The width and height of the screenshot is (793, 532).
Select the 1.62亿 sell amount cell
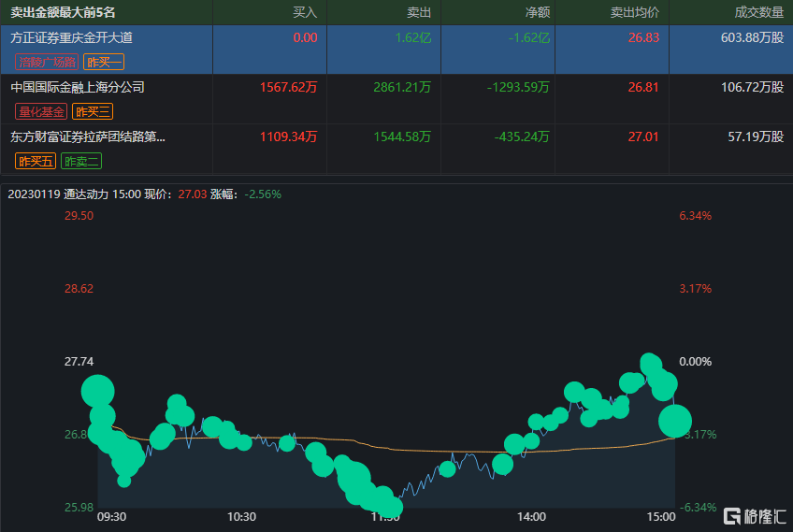click(x=413, y=38)
